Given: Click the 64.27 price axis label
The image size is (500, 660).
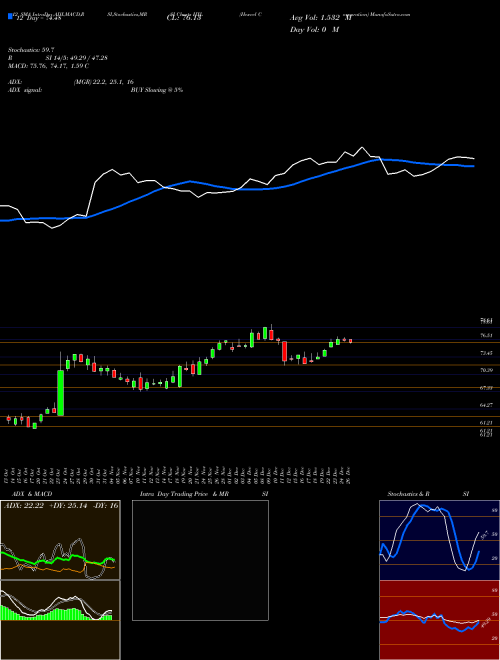Looking at the screenshot, I should click(x=486, y=405).
